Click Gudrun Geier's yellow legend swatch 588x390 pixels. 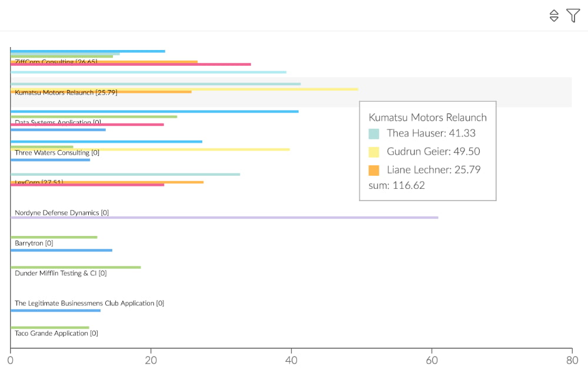pos(374,152)
